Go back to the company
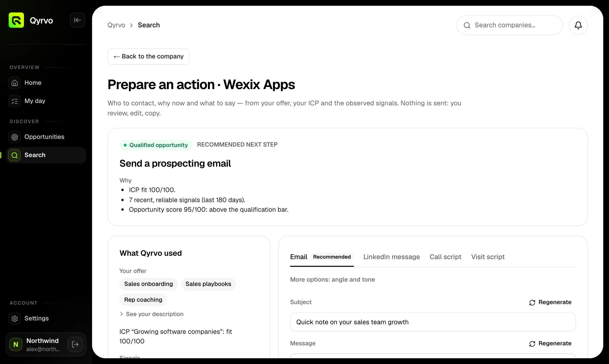The image size is (609, 364). click(149, 57)
